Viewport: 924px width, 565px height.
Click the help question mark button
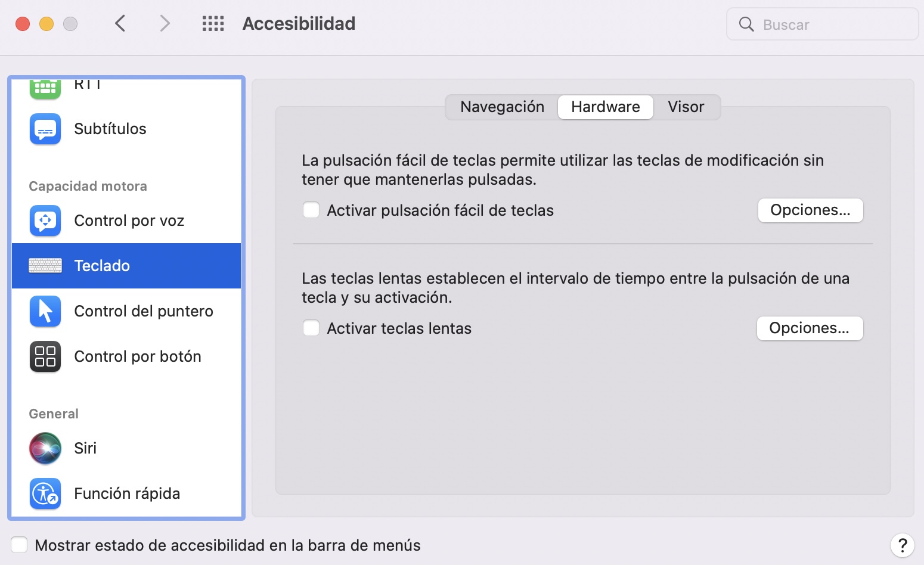(903, 545)
